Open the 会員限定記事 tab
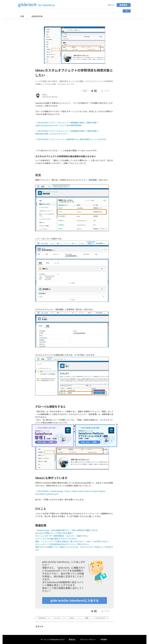The width and height of the screenshot is (149, 644). [x=37, y=16]
